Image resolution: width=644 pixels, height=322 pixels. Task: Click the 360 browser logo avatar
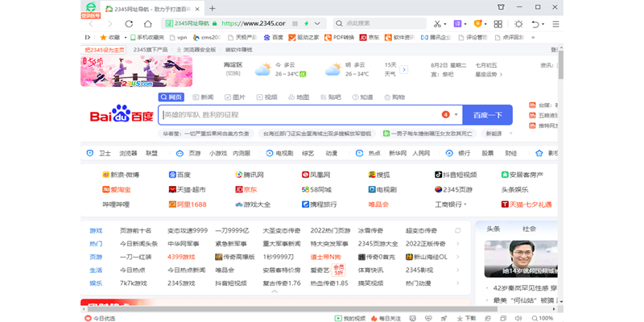pos(91,7)
